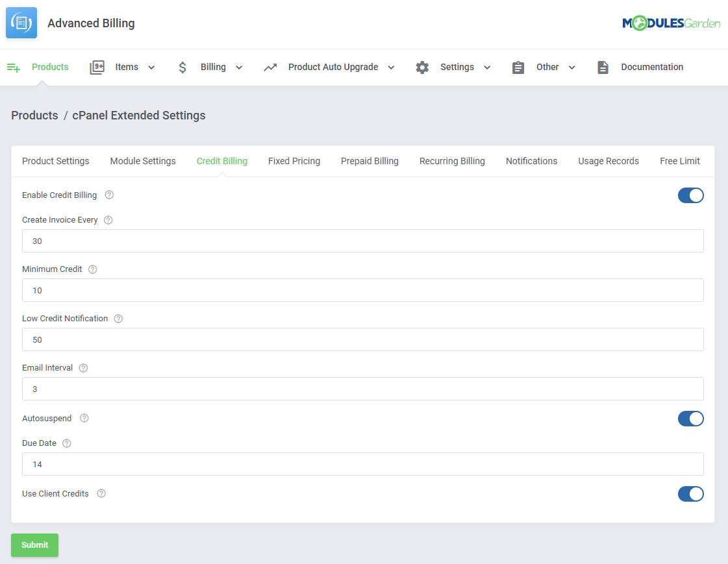Focus the Due Date input field

(362, 464)
